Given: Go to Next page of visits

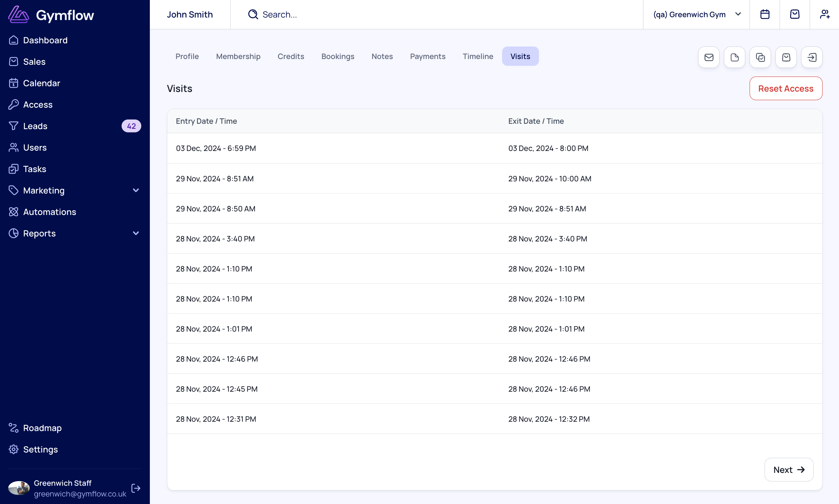Looking at the screenshot, I should 789,470.
